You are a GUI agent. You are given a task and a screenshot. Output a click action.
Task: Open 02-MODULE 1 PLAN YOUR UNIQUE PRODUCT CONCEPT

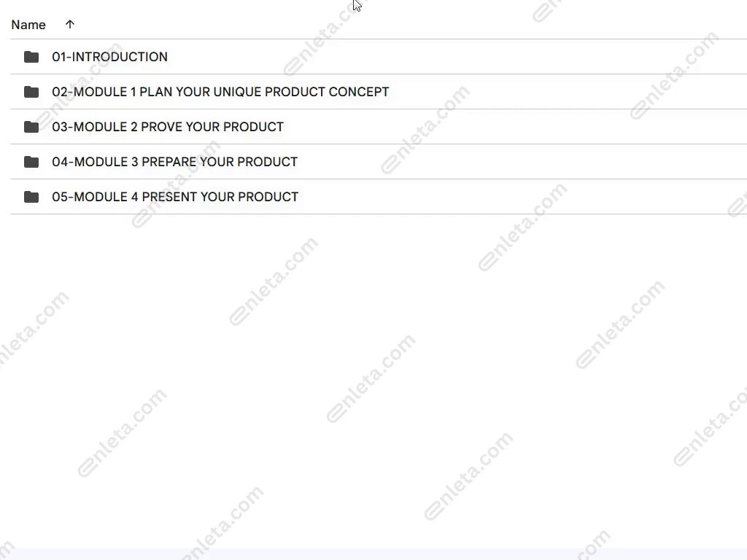coord(220,92)
